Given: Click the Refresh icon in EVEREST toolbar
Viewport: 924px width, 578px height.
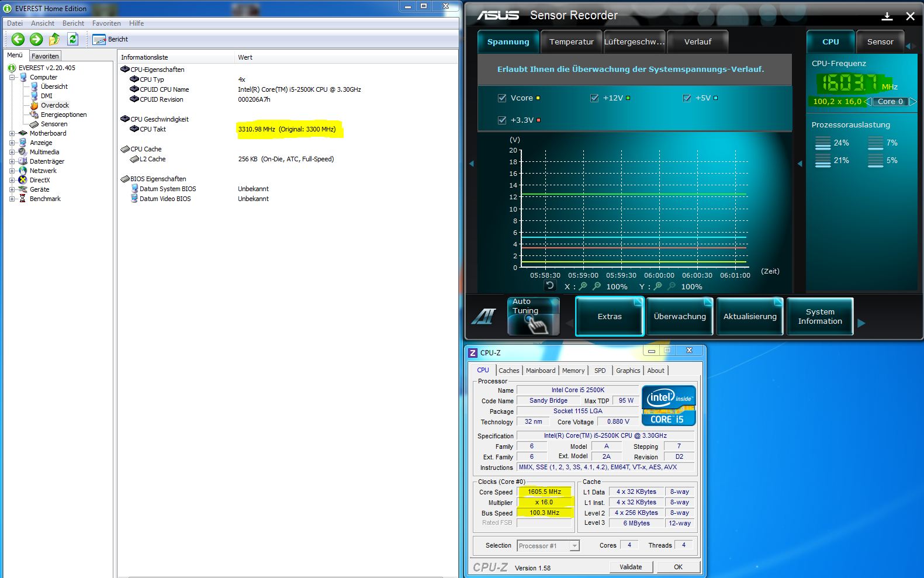Looking at the screenshot, I should [x=72, y=39].
